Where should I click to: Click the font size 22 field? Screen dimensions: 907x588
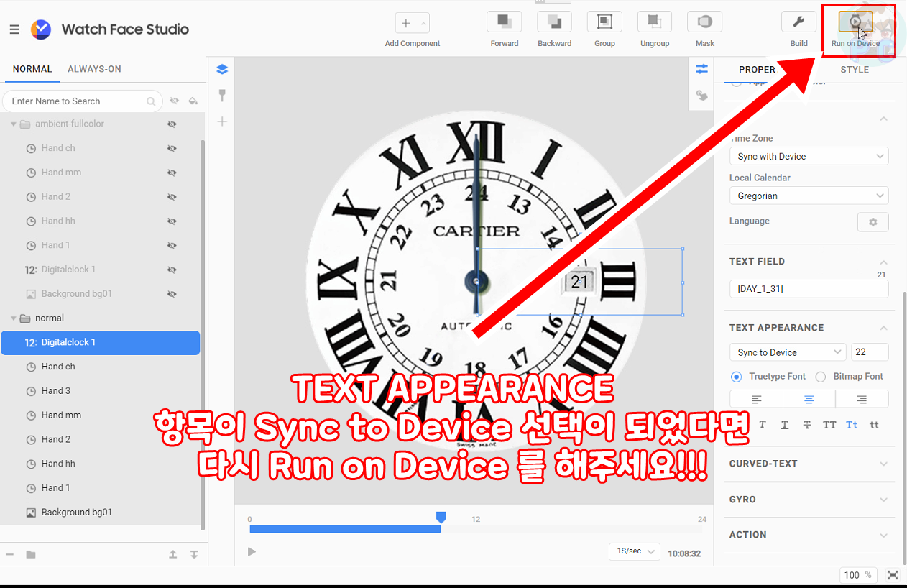(x=870, y=352)
